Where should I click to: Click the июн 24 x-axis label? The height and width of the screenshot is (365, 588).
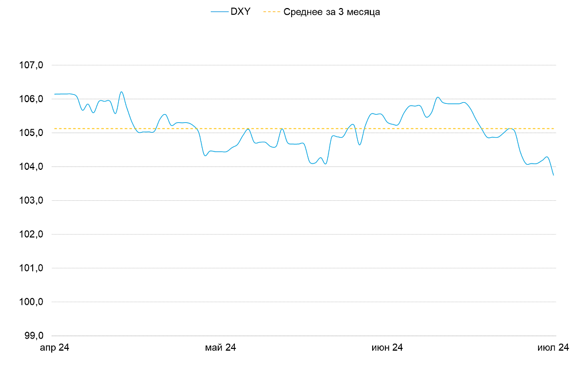(387, 348)
